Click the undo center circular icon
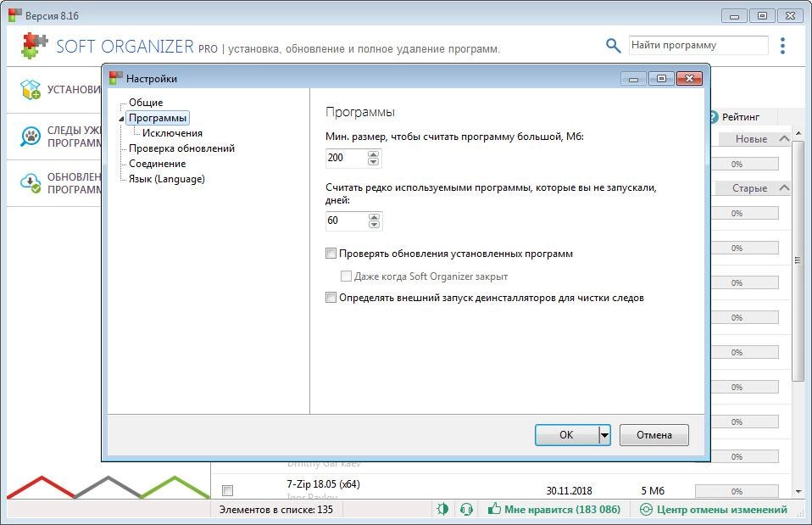This screenshot has width=812, height=525. click(x=646, y=510)
